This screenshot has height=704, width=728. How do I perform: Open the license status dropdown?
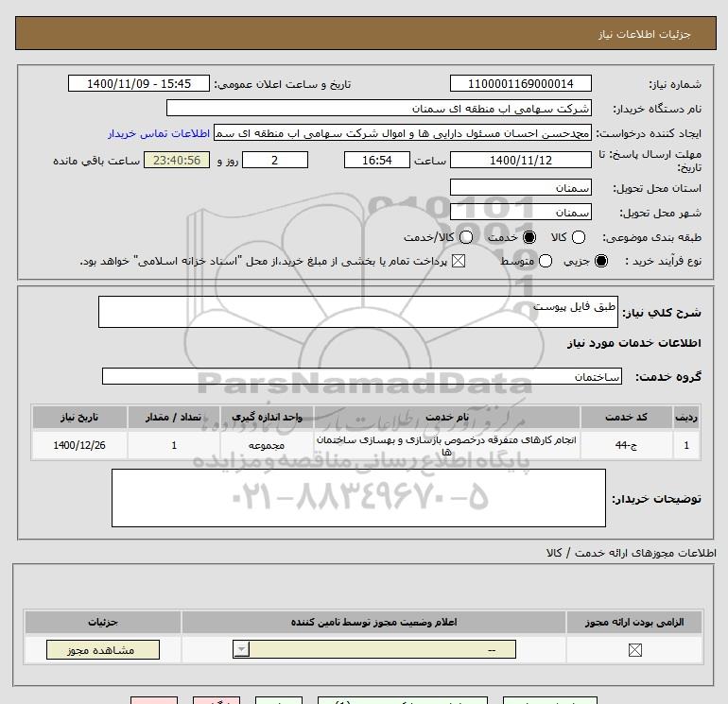(374, 649)
